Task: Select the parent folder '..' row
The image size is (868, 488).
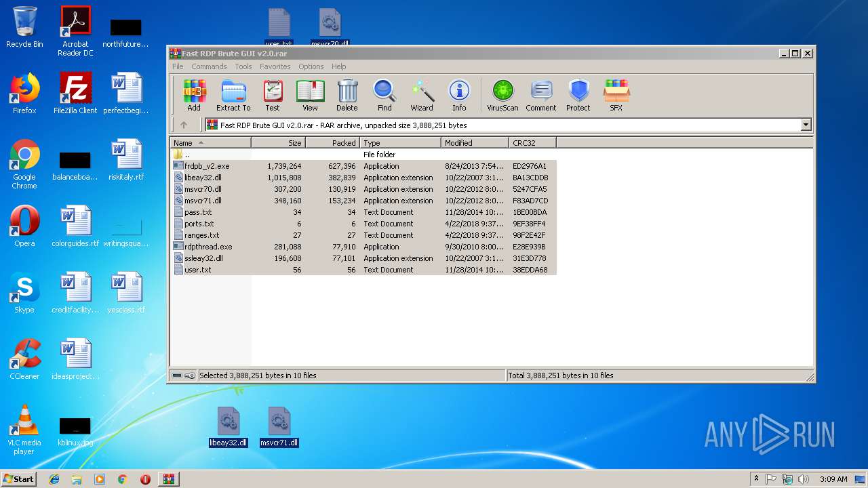Action: (x=363, y=155)
